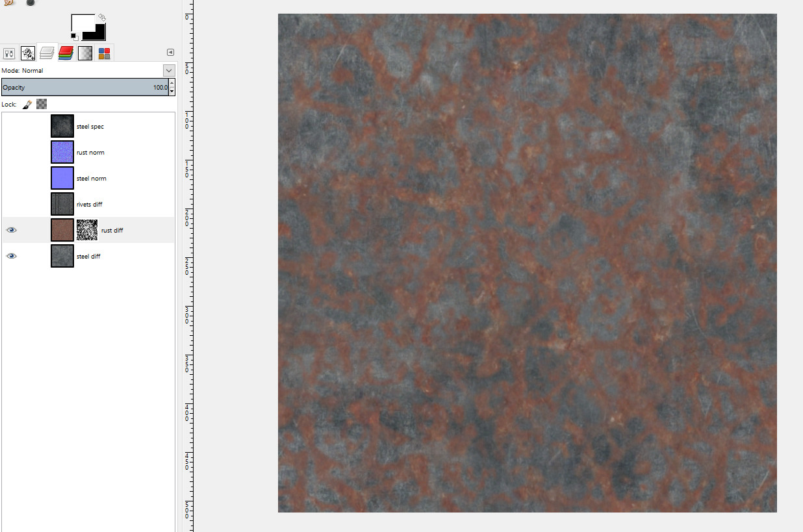Select the steel diff layer thumbnail
Viewport: 803px width, 532px height.
click(x=62, y=256)
